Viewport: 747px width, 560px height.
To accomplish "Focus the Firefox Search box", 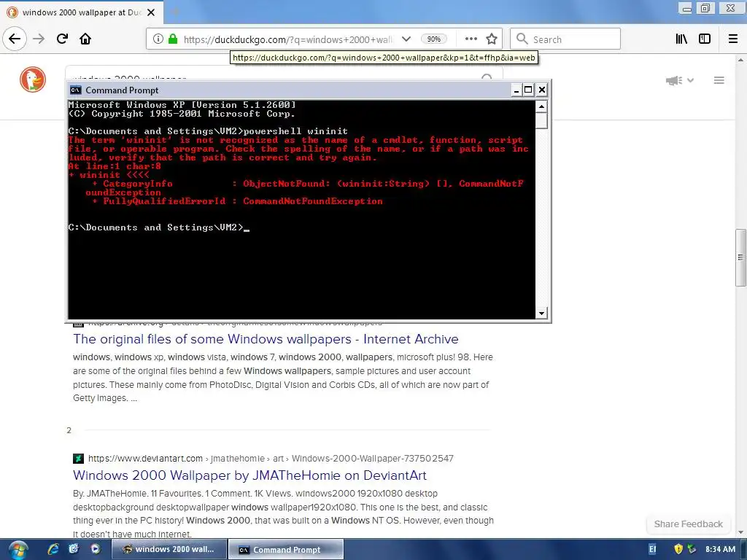I will click(x=565, y=39).
